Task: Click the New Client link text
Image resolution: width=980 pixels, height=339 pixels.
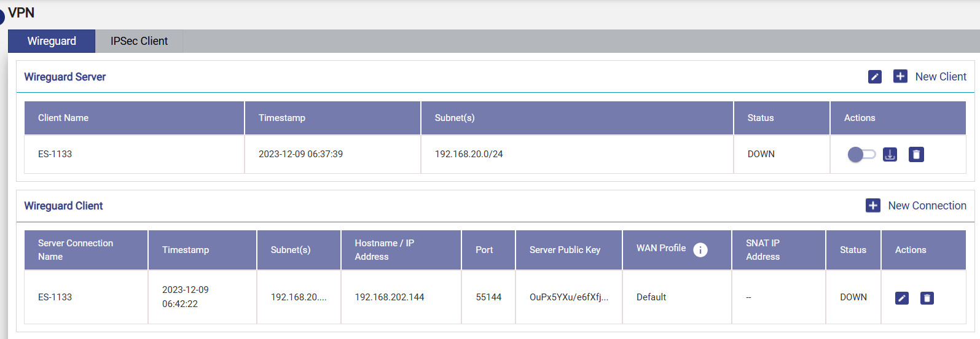Action: click(940, 77)
